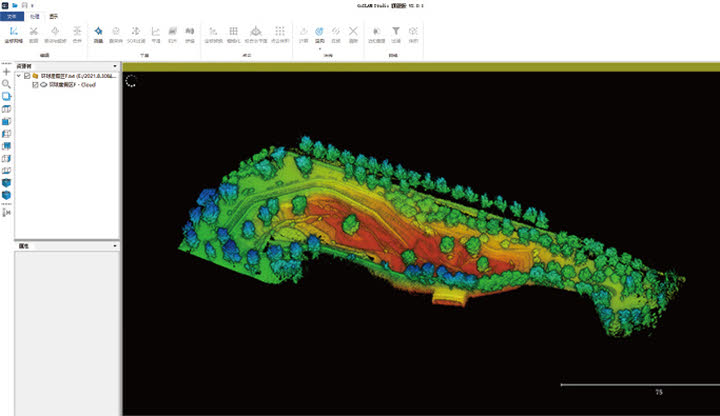Click the grid icon in ribbon
The width and height of the screenshot is (720, 416).
(233, 33)
